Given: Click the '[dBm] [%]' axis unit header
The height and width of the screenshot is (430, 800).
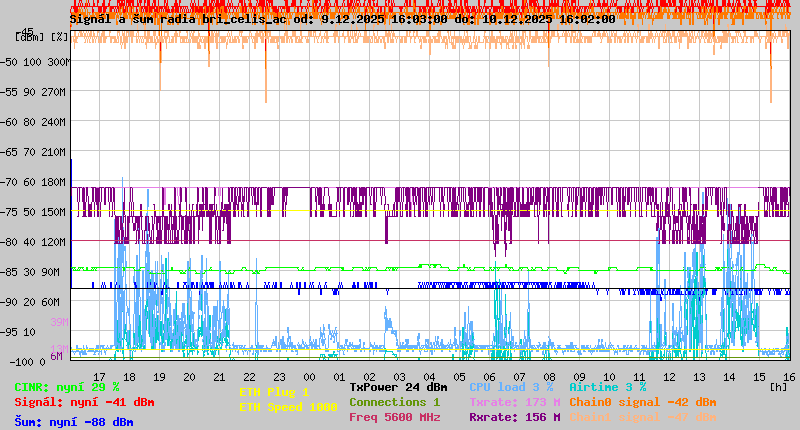Looking at the screenshot, I should click(x=42, y=37).
